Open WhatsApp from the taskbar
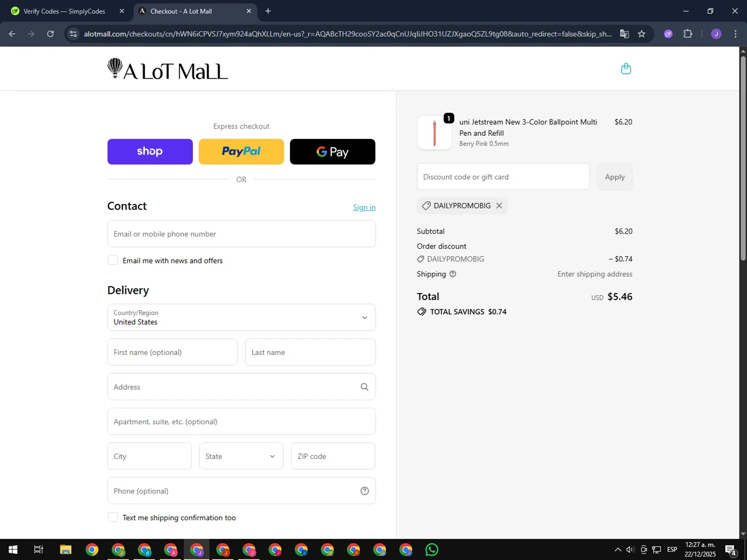Screen dimensions: 747x560 432,550
